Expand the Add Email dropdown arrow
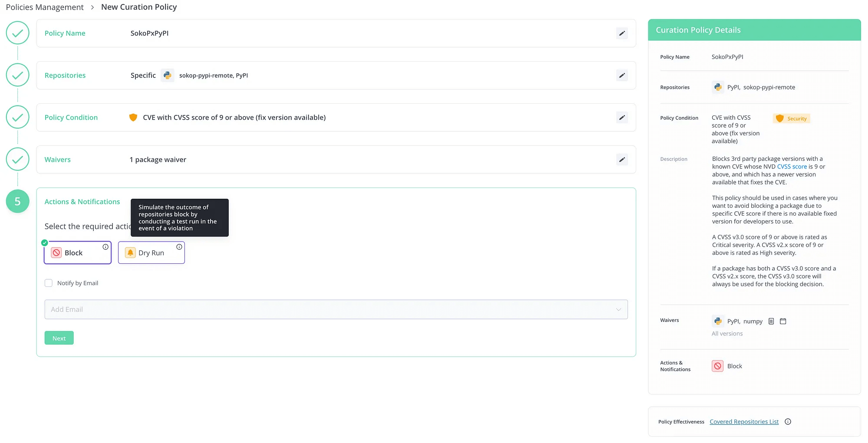Viewport: 868px width, 443px height. (x=618, y=310)
